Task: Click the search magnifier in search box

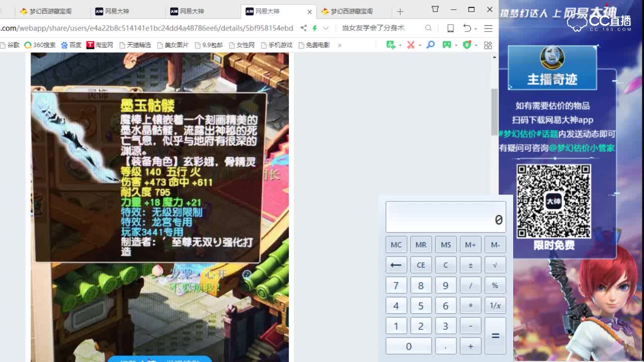Action: point(428,28)
